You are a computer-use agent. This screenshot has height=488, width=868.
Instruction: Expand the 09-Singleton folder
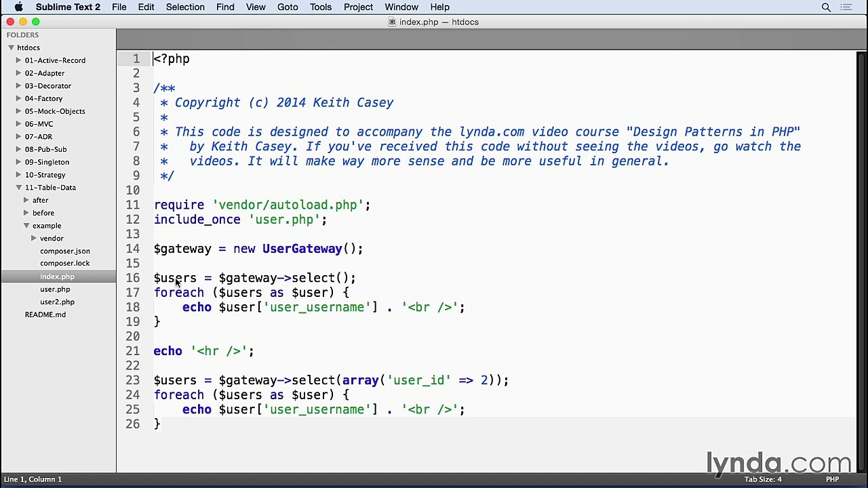tap(19, 162)
